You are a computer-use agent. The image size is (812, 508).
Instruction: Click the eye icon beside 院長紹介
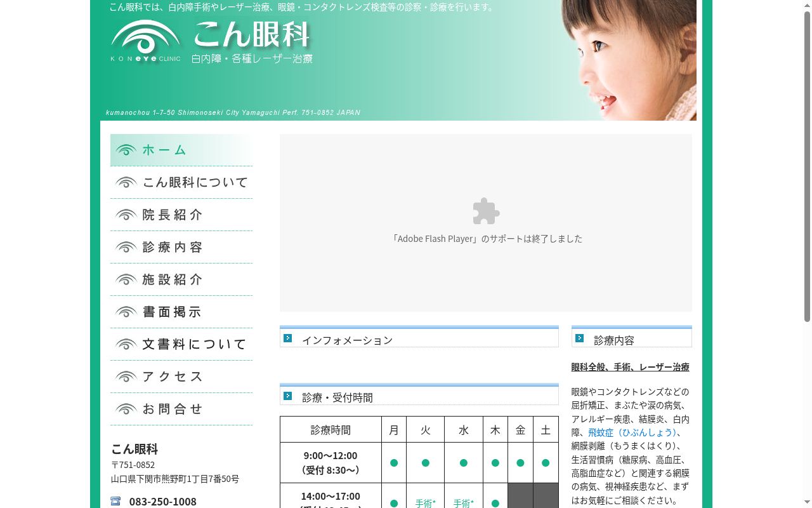pyautogui.click(x=126, y=215)
